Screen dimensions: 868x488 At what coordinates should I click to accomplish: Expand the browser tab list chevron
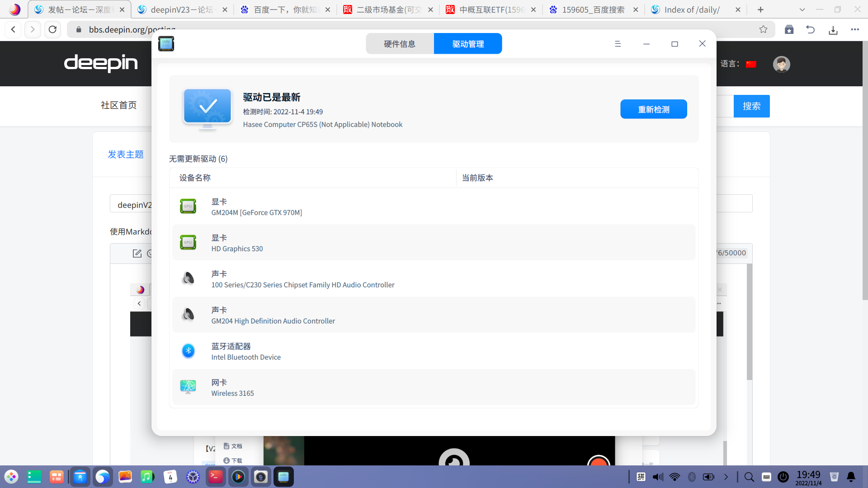point(802,9)
